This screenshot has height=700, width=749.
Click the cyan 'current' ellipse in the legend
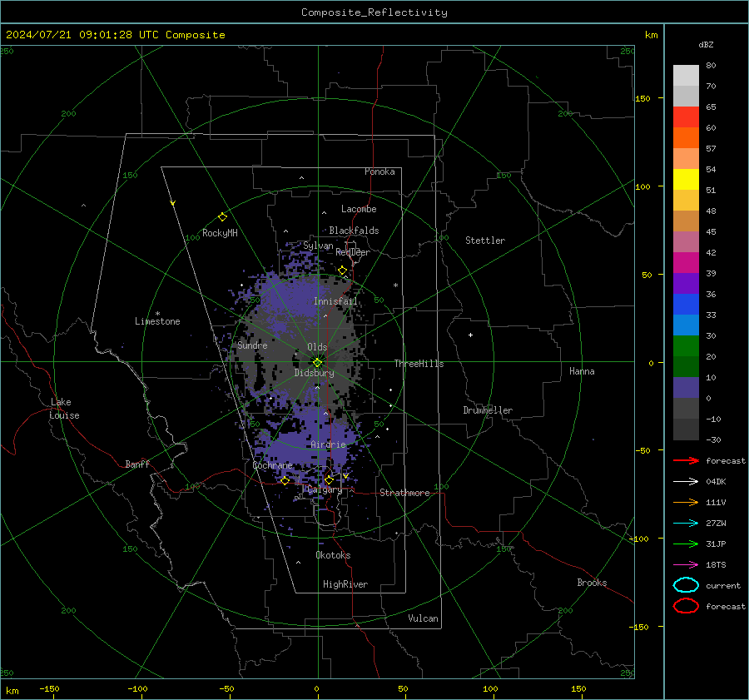(x=686, y=585)
